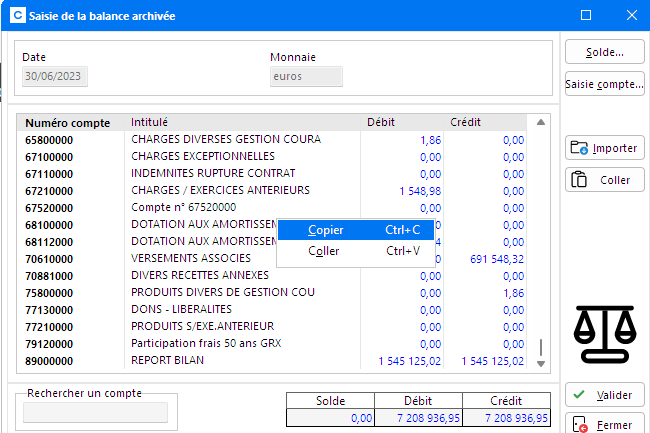The image size is (650, 433).
Task: Click the Monnaie field showing euros
Action: coord(306,76)
